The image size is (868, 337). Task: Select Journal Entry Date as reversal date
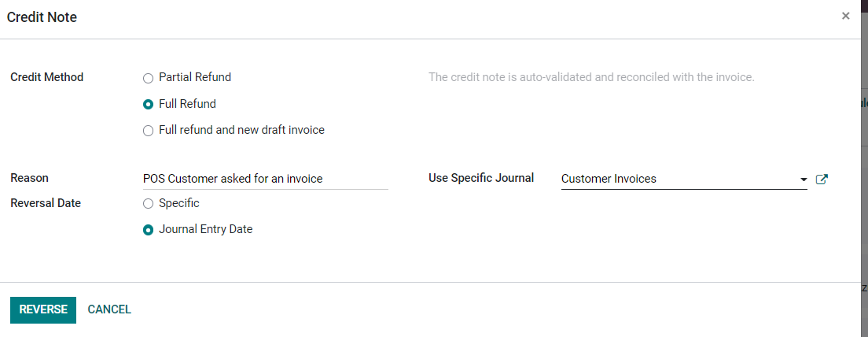[x=148, y=229]
